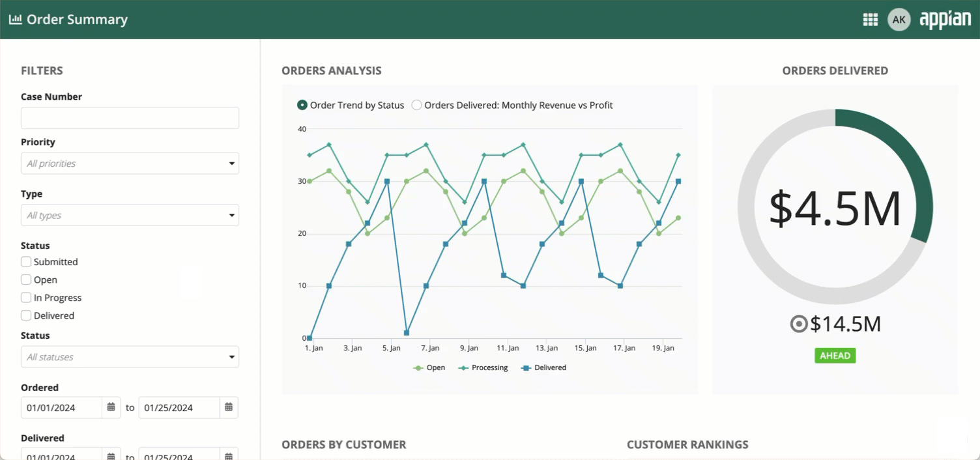Expand the All statuses dropdown
This screenshot has height=460, width=980.
click(x=130, y=357)
